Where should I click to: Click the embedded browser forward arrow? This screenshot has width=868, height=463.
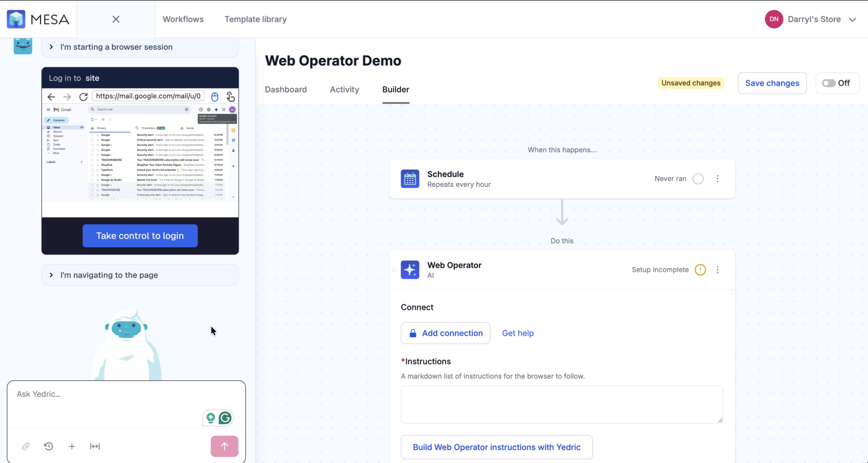point(67,97)
